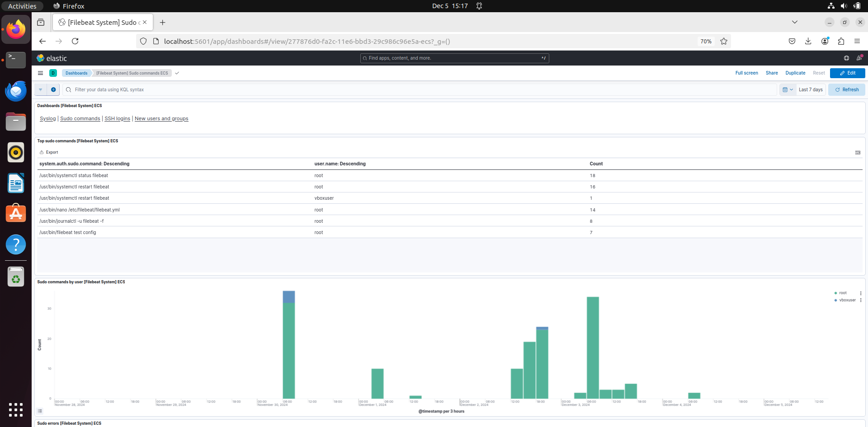Screen dimensions: 868x427
Task: Open the Kibana help menu icon
Action: click(x=846, y=58)
